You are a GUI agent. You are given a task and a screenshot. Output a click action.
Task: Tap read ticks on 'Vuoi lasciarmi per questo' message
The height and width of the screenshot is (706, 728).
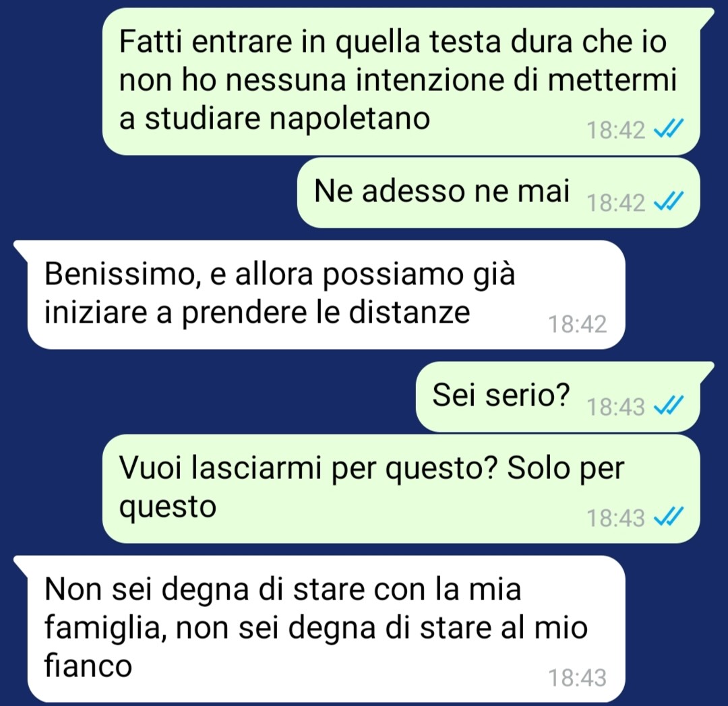[669, 517]
